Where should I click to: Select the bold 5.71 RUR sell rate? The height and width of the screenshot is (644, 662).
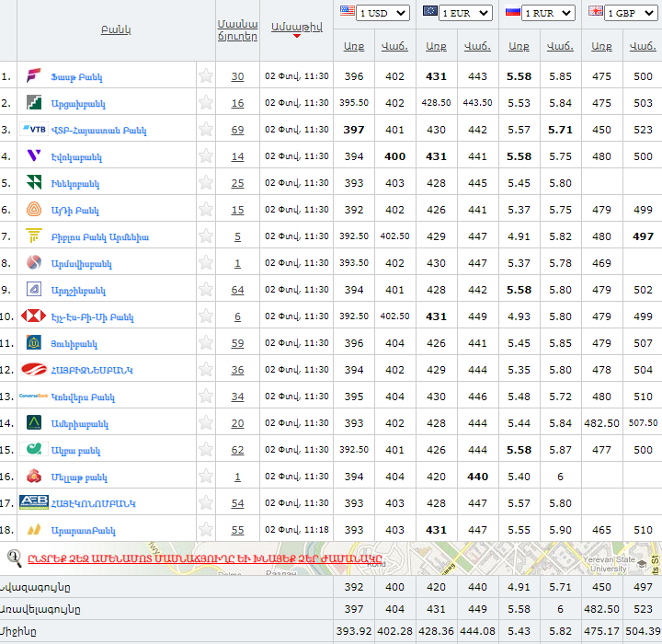[560, 130]
